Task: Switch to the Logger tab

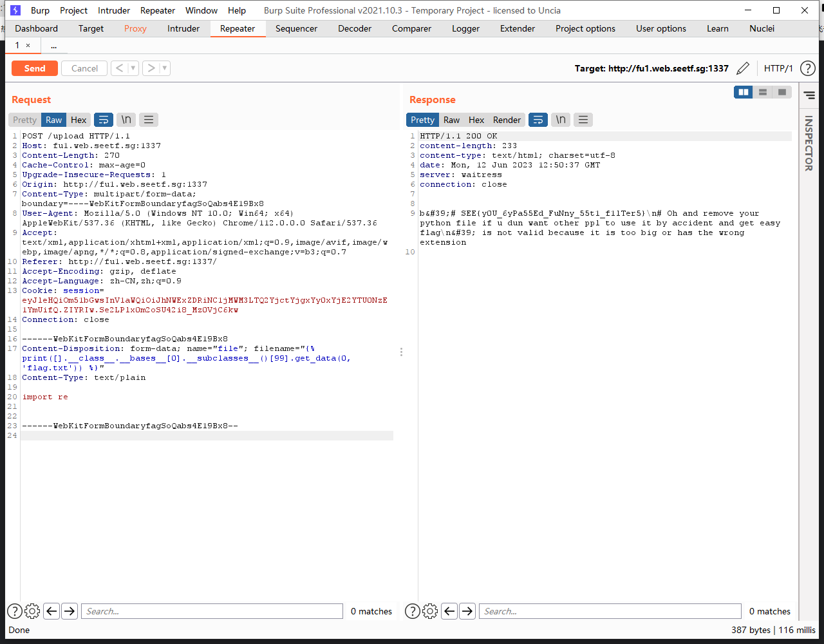Action: (466, 28)
